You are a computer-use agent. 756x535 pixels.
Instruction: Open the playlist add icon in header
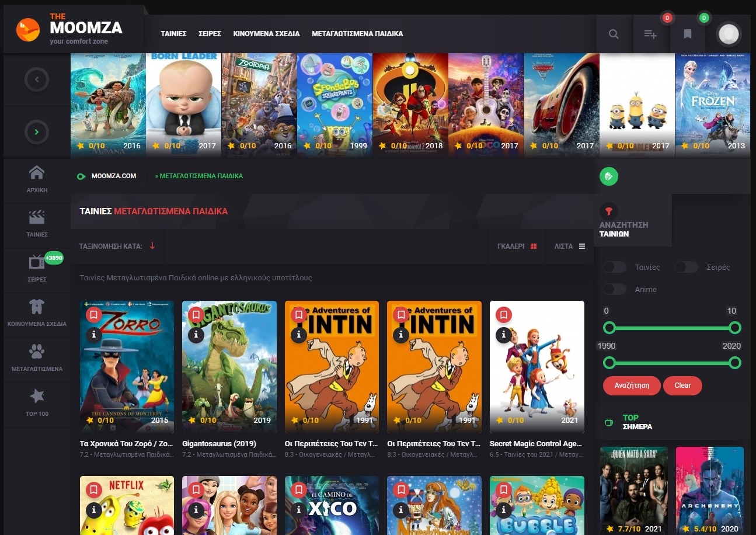point(650,34)
